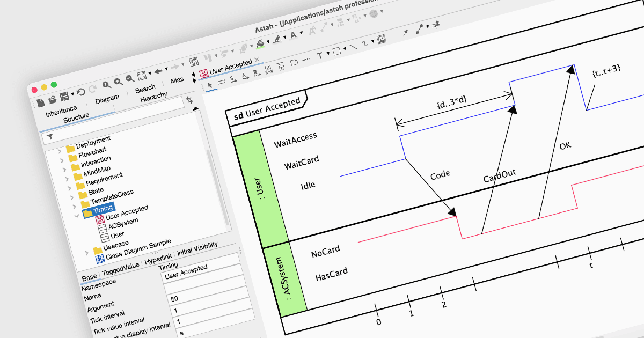Viewport: 644px width, 338px height.
Task: Toggle the pin lock mode icon
Action: point(406,32)
